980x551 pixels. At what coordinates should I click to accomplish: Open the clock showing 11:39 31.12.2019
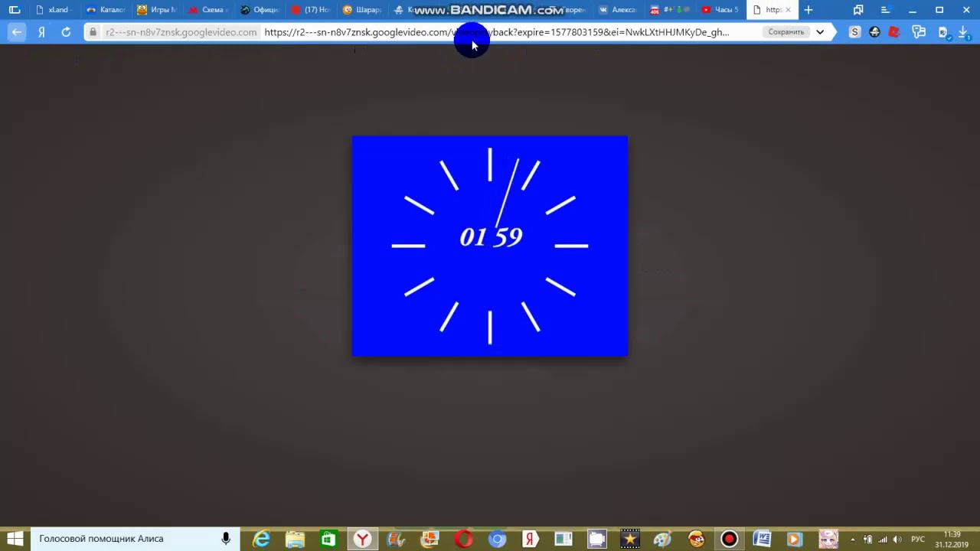click(952, 539)
